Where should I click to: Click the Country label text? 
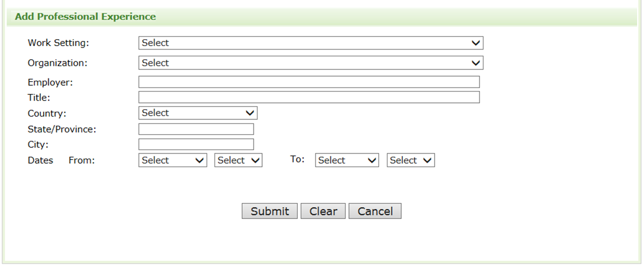pos(47,113)
